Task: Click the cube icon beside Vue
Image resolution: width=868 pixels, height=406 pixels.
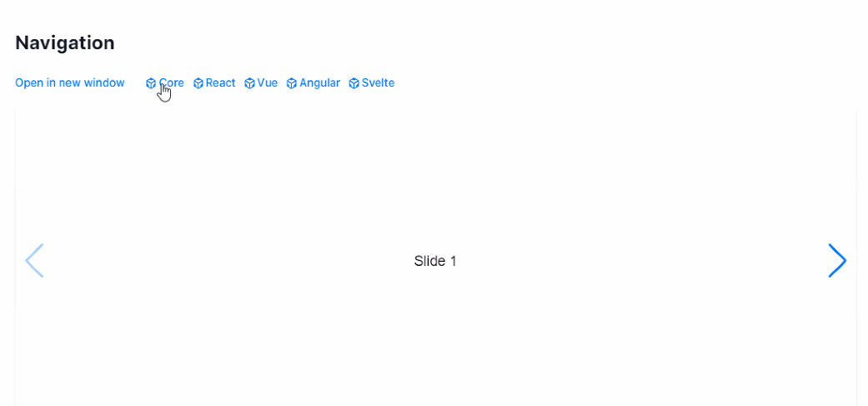Action: point(249,83)
